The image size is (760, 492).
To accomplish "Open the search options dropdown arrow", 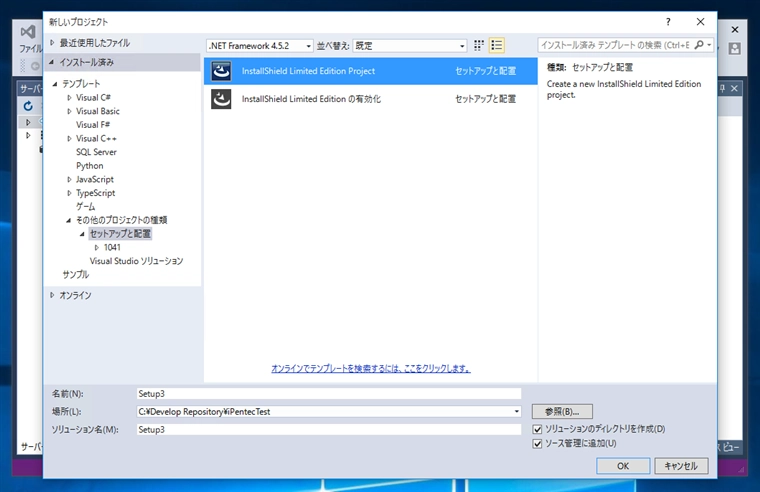I will [x=710, y=45].
